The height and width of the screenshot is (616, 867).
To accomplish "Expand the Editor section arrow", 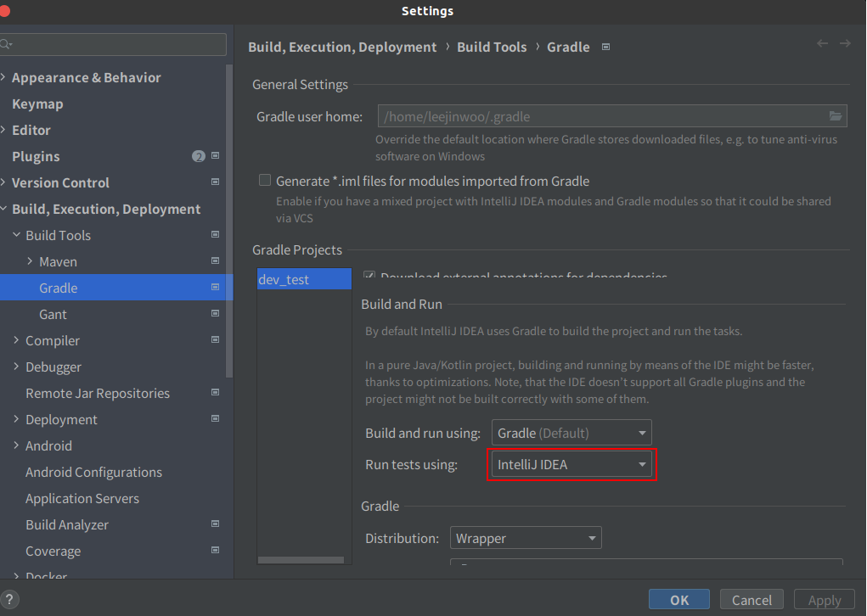I will pyautogui.click(x=3, y=130).
